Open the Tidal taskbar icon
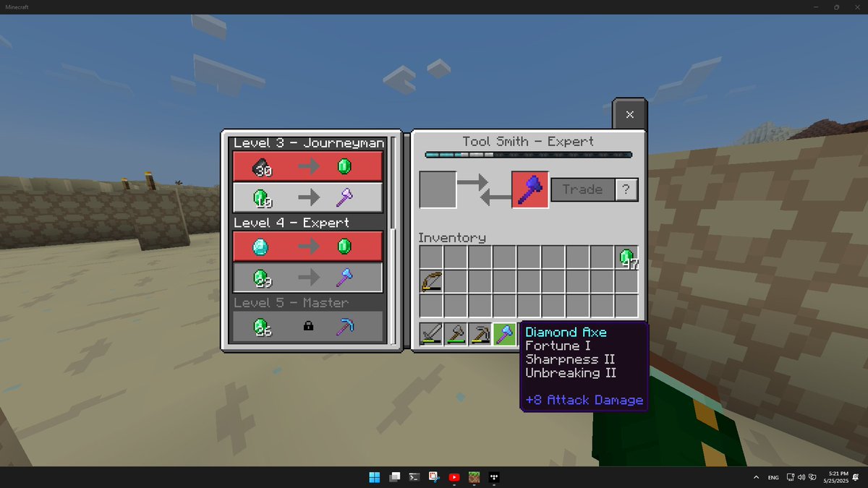The image size is (868, 488). [494, 477]
